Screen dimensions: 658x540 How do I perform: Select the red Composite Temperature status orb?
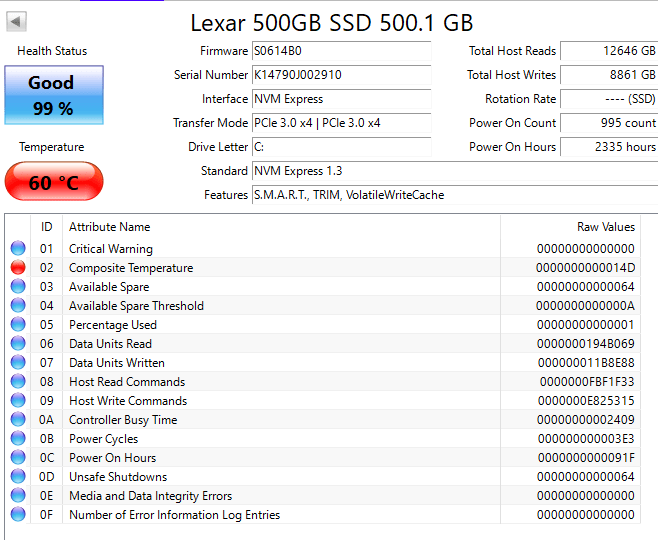coord(18,267)
